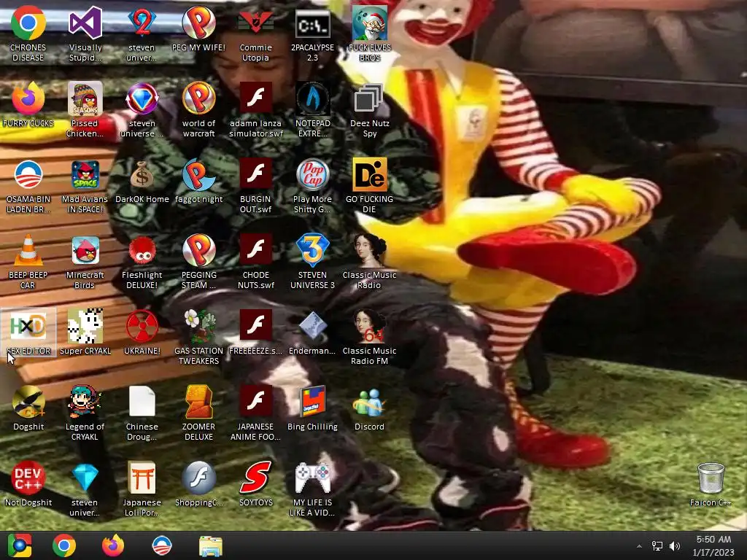Click the Start button on the taskbar
747x560 pixels.
click(x=20, y=545)
